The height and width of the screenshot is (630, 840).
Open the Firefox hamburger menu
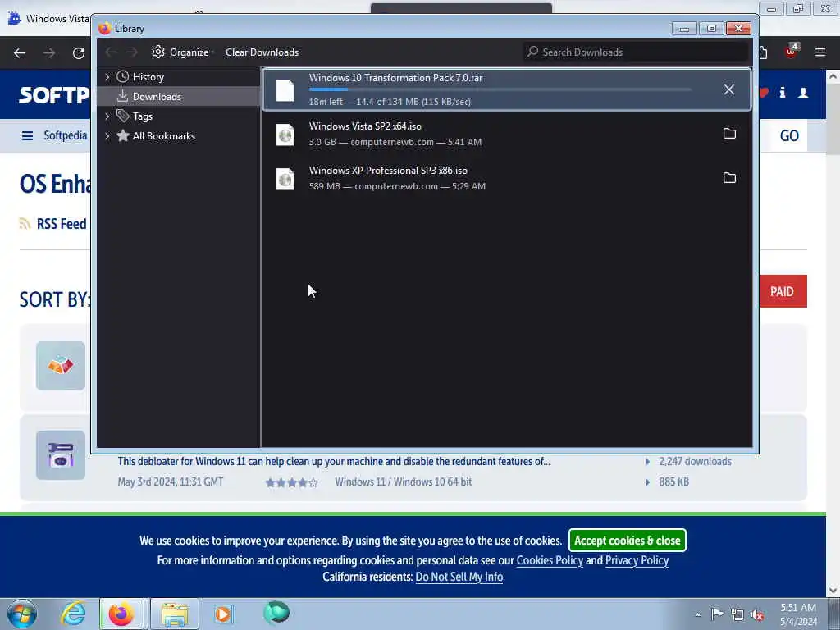(x=819, y=52)
